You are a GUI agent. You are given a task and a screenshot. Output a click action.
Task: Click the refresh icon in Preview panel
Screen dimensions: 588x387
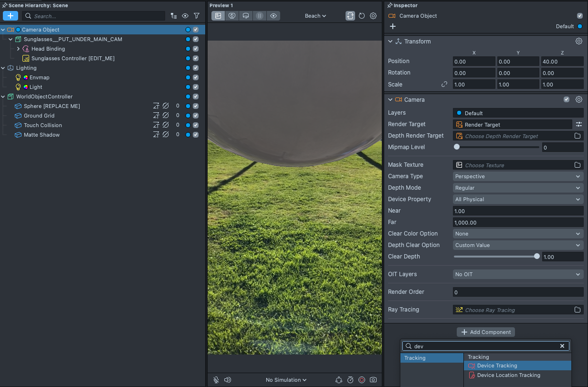coord(362,16)
